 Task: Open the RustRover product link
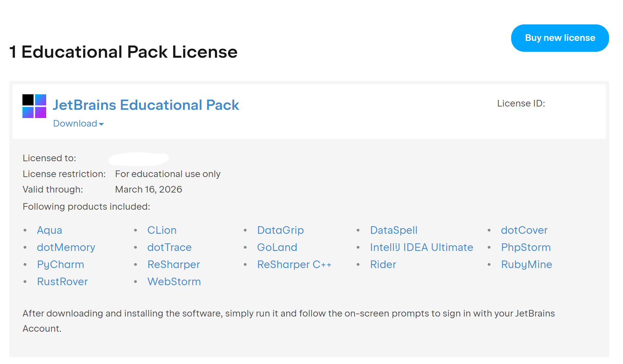click(x=62, y=282)
